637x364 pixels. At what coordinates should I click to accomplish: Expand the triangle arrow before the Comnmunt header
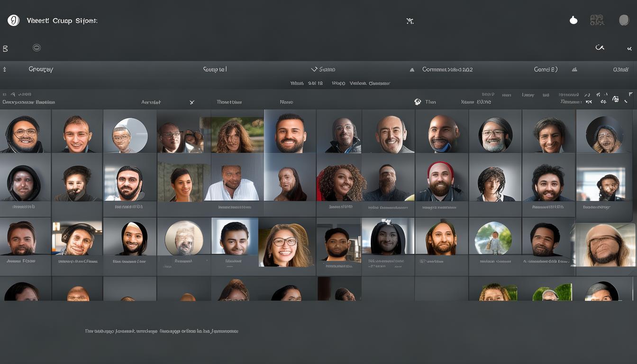point(412,70)
